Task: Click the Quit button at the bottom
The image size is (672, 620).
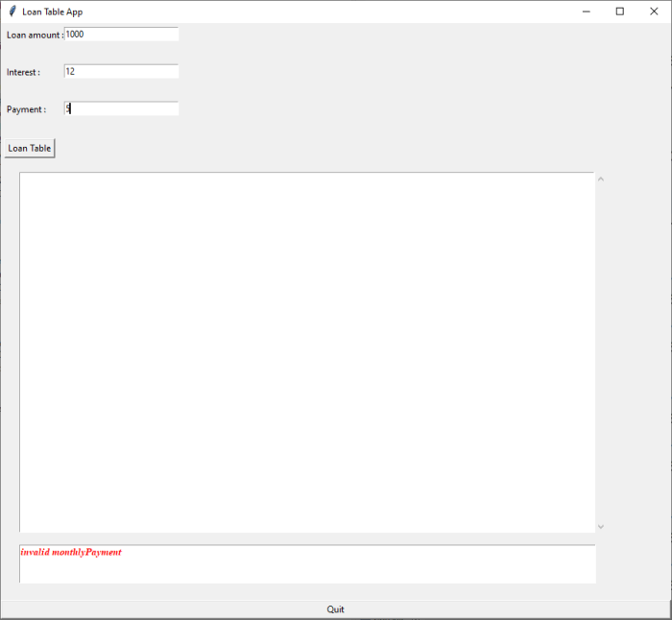Action: (x=335, y=609)
